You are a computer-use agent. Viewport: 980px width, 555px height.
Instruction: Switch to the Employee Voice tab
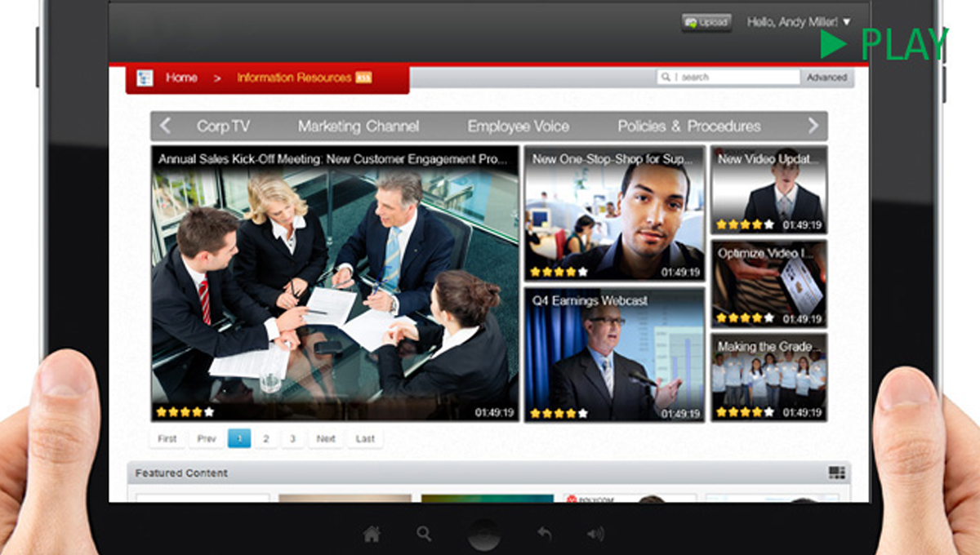519,127
